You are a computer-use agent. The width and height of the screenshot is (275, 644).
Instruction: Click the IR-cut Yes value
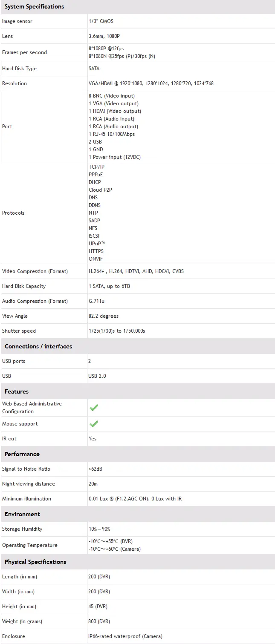coord(93,439)
